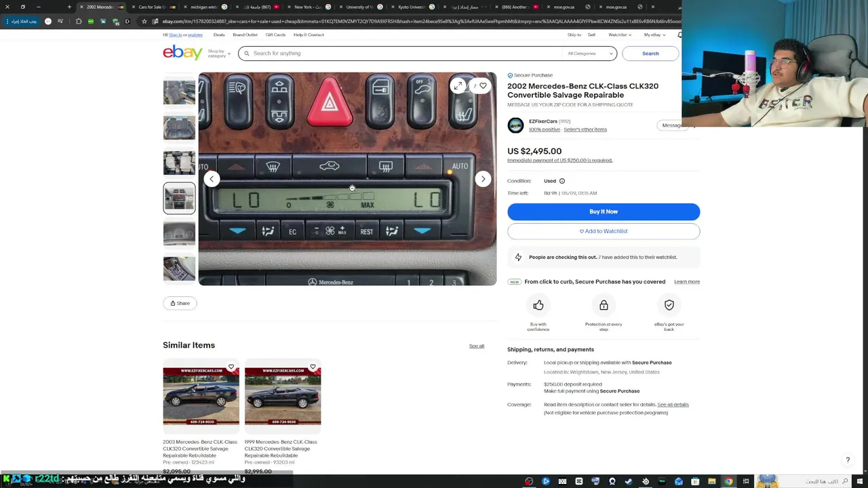Screen dimensions: 868x488
Task: Click See all similar items
Action: point(477,346)
